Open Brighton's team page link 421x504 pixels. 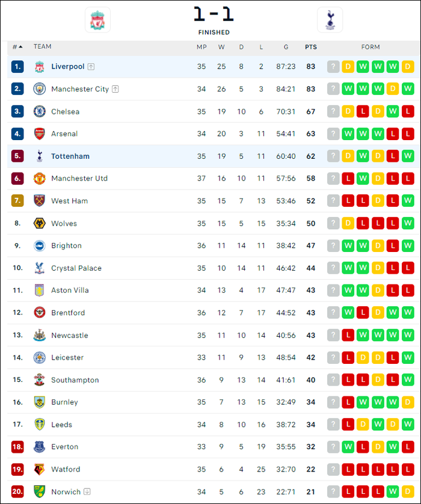[67, 245]
